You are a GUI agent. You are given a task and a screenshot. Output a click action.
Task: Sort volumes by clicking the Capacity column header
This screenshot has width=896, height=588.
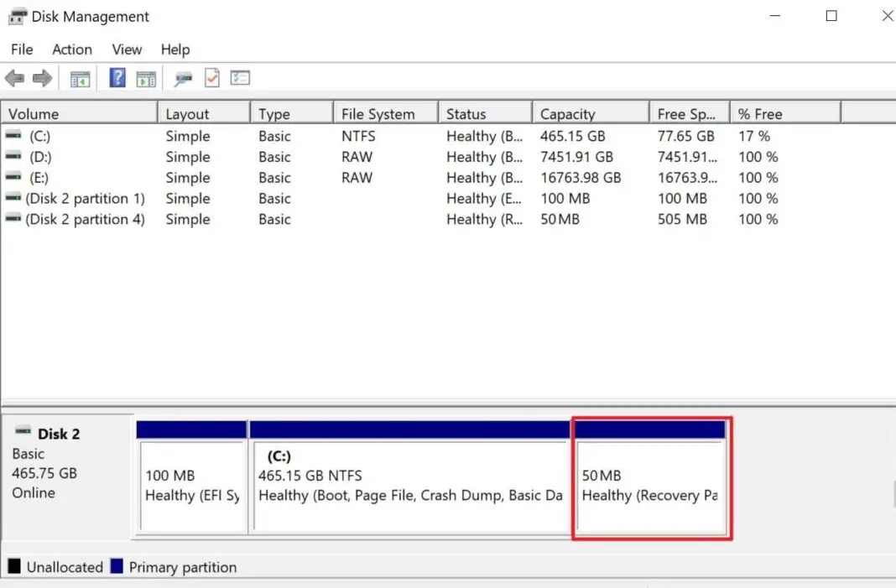[x=567, y=112]
